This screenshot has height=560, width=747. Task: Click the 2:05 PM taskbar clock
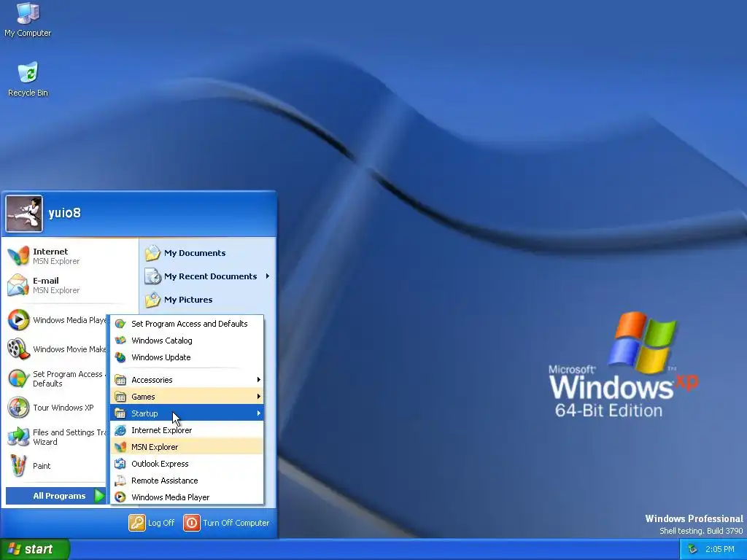click(x=720, y=549)
